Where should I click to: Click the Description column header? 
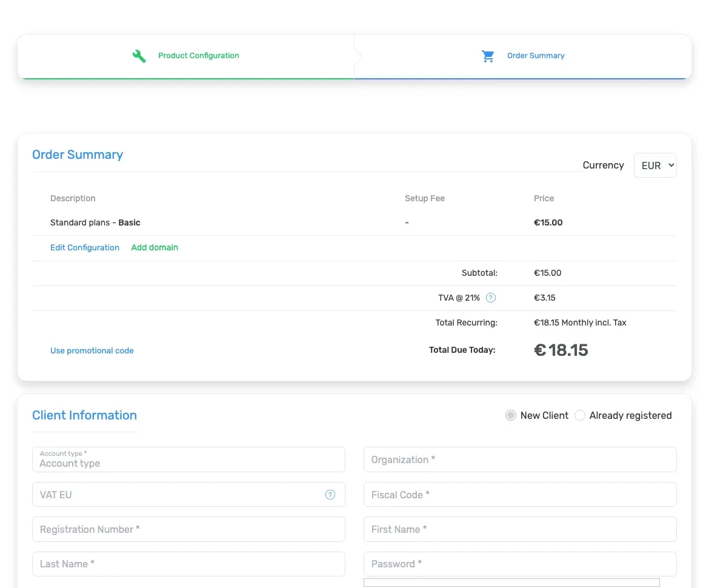tap(73, 198)
